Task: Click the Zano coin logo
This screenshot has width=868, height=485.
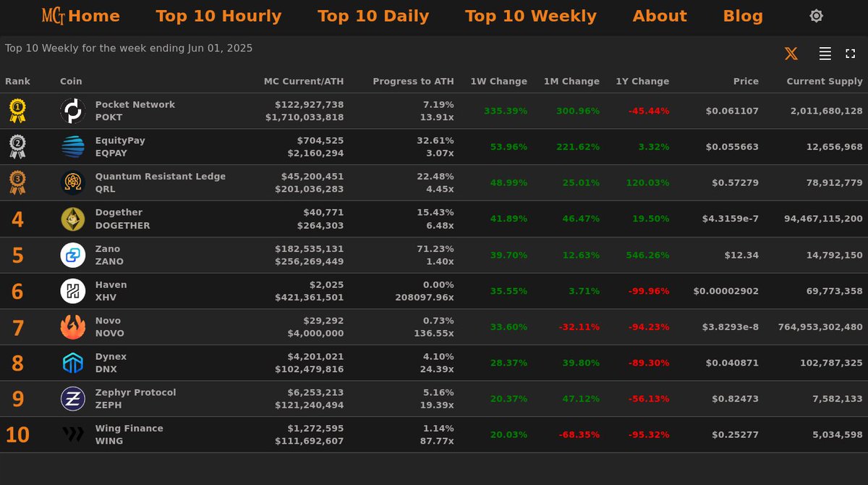Action: pos(73,255)
